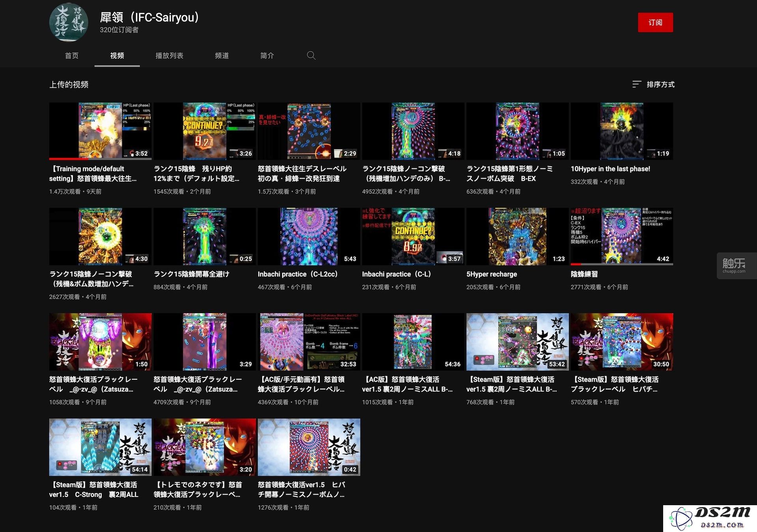Image resolution: width=757 pixels, height=532 pixels.
Task: Click the 上传的视频 section heading
Action: 69,84
